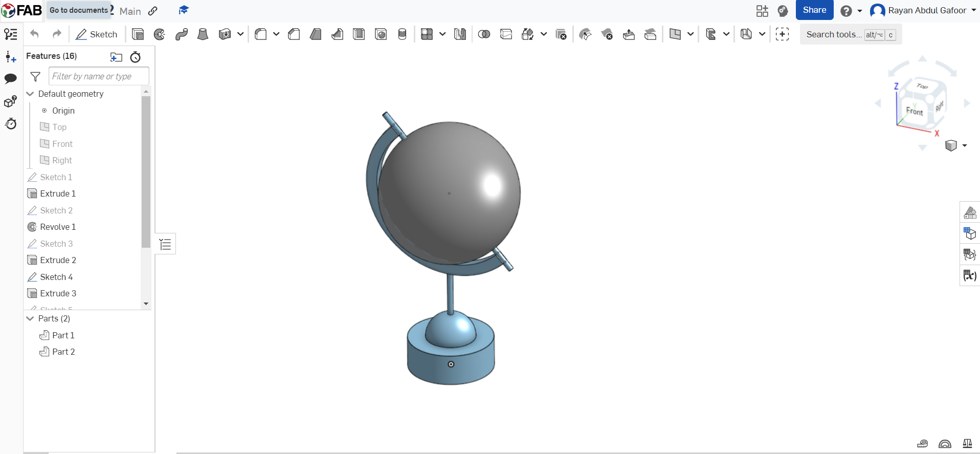Select the Revolve tool in toolbar
Image resolution: width=980 pixels, height=454 pixels.
tap(160, 34)
